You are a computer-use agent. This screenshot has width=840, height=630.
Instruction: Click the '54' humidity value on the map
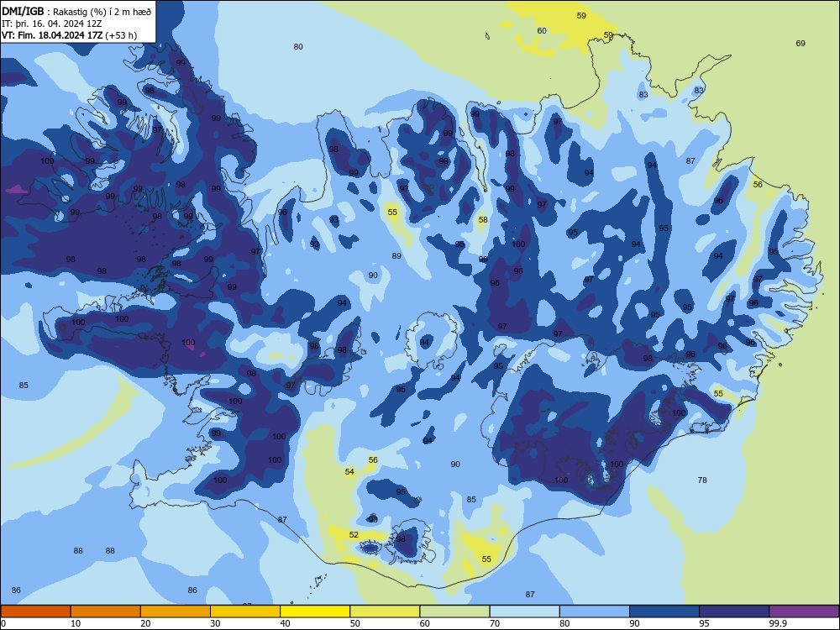coord(349,472)
